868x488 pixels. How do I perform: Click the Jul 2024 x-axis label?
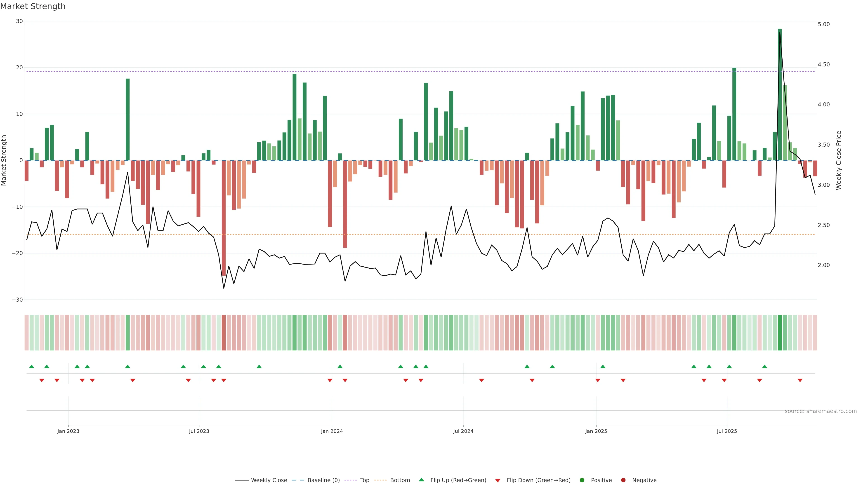463,431
